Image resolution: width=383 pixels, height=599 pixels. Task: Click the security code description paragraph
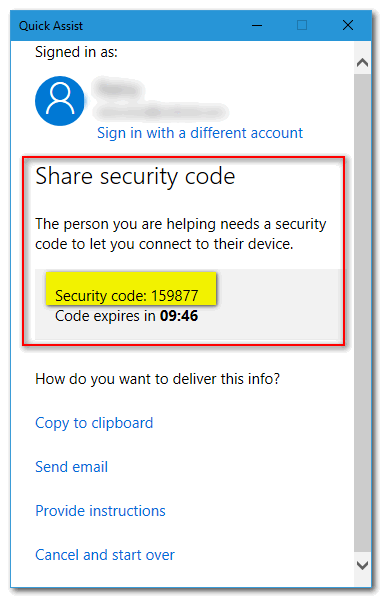pos(181,234)
